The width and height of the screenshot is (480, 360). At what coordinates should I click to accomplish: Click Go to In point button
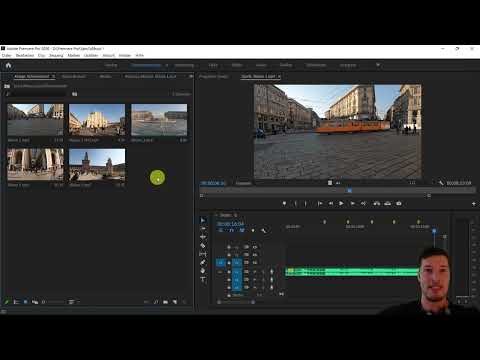pos(320,203)
